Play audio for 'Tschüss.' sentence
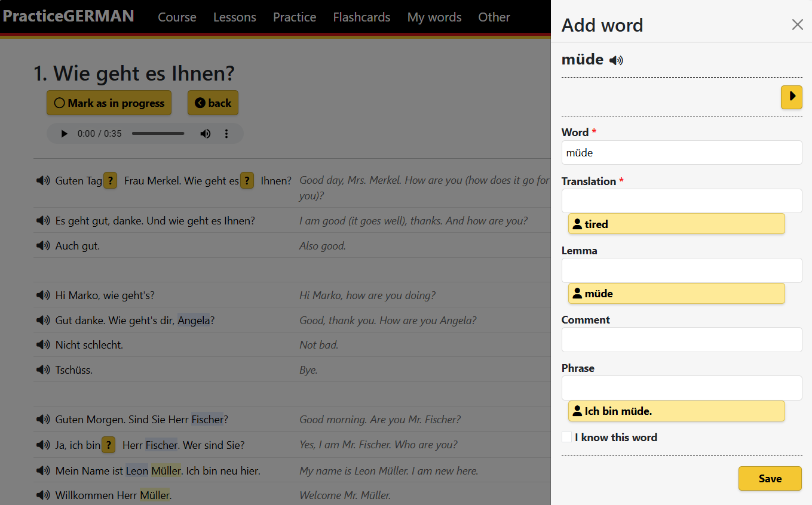812x505 pixels. coord(43,369)
